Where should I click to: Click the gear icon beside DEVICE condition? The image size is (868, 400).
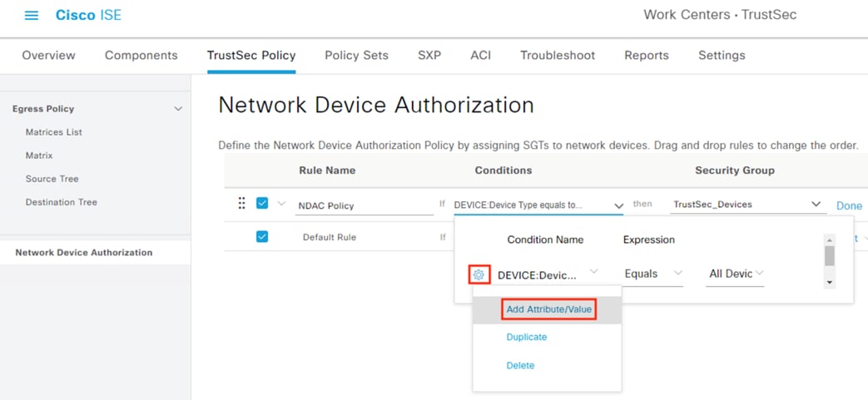tap(479, 274)
